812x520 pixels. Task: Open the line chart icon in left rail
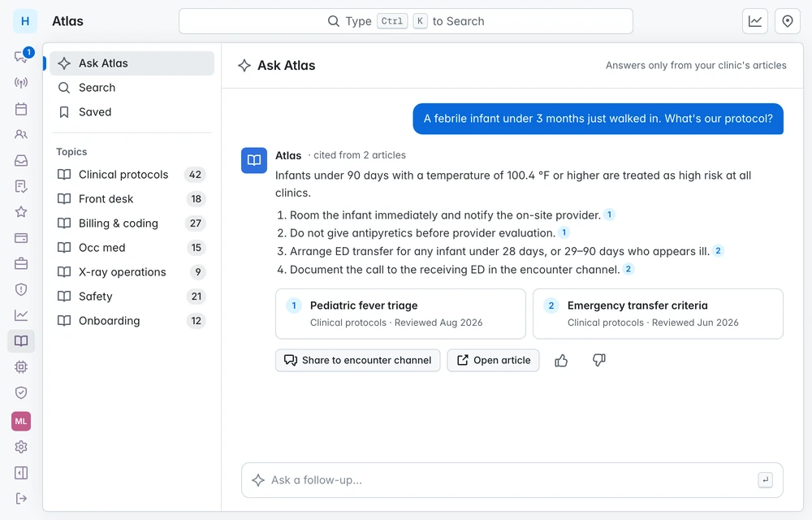[x=21, y=315]
